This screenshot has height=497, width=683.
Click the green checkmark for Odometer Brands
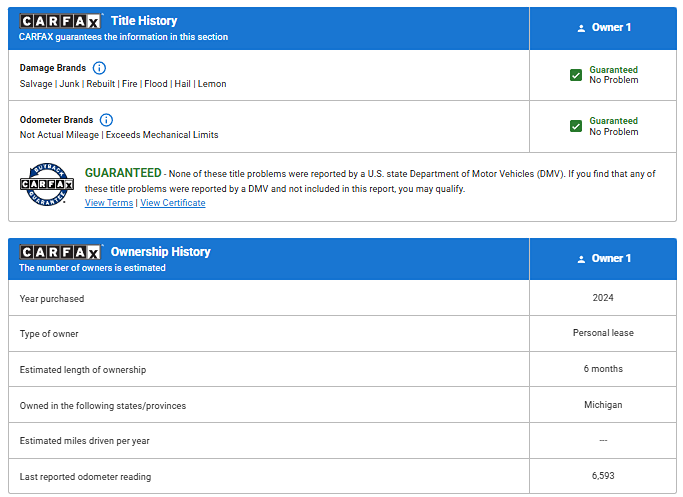click(576, 126)
